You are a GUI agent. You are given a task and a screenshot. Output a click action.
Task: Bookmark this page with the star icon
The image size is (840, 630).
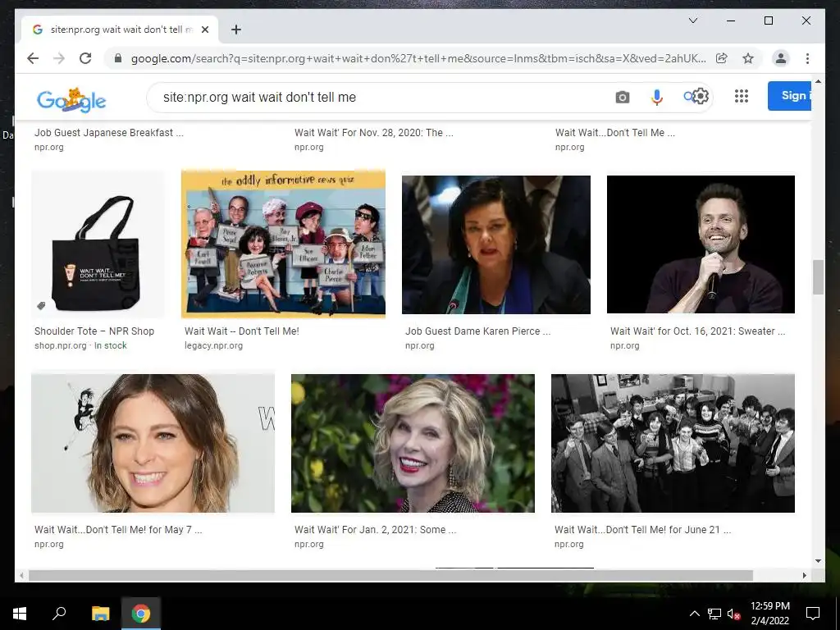pyautogui.click(x=748, y=58)
